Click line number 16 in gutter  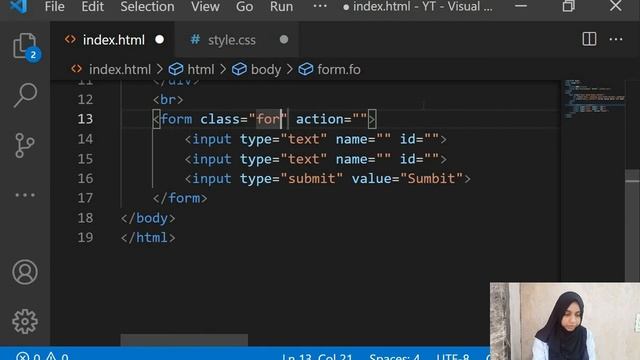click(85, 178)
